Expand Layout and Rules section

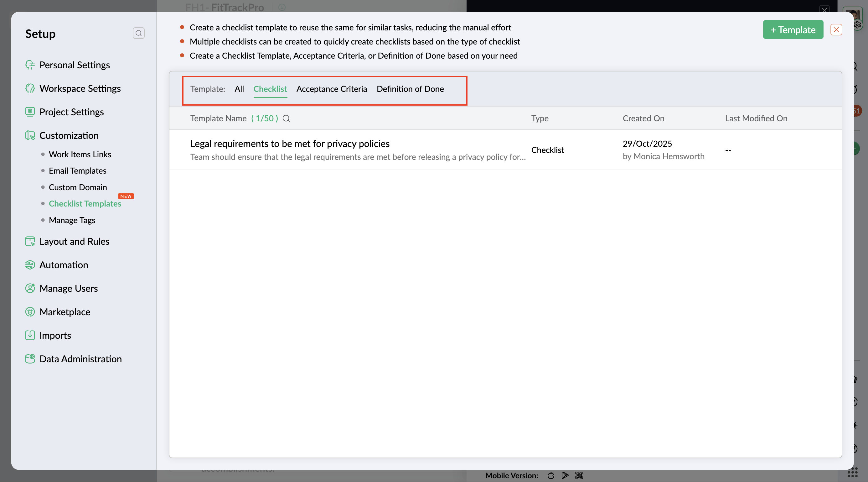click(x=74, y=241)
